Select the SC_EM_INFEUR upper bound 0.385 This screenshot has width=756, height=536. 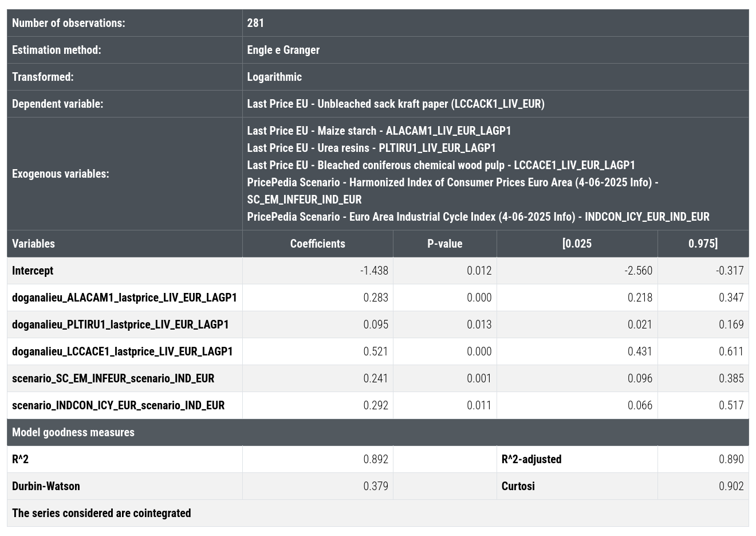tap(731, 378)
